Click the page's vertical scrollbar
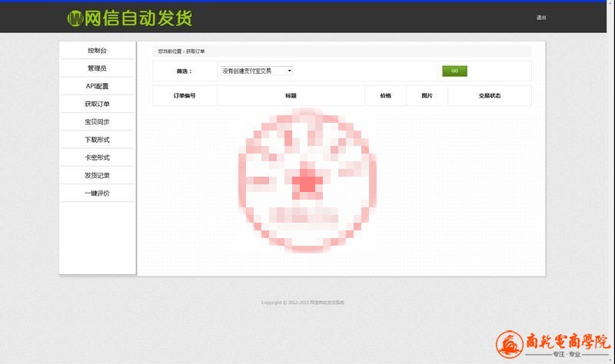The image size is (615, 364). coord(611,182)
